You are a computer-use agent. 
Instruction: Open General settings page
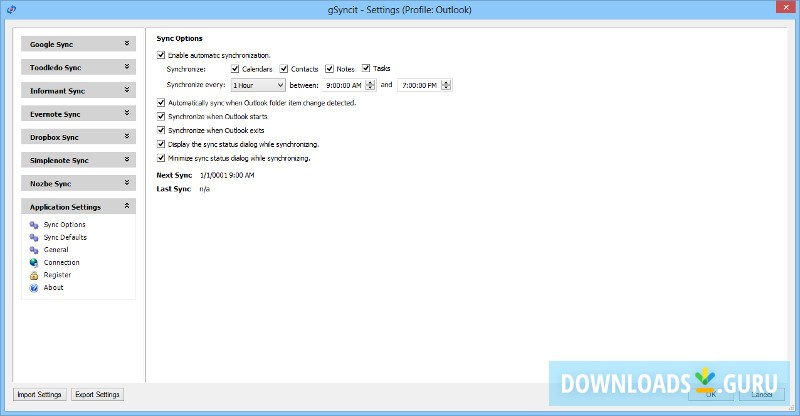coord(56,250)
